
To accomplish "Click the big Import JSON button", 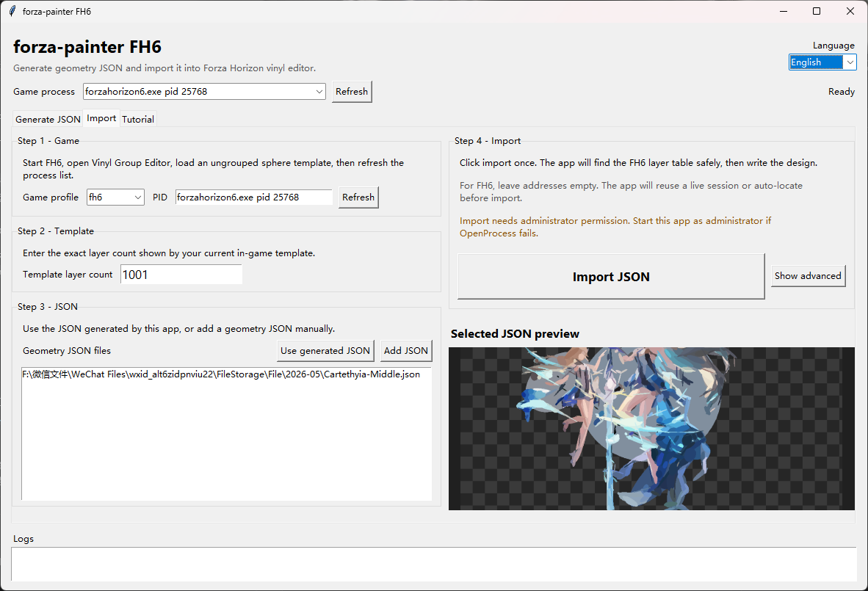I will click(611, 277).
